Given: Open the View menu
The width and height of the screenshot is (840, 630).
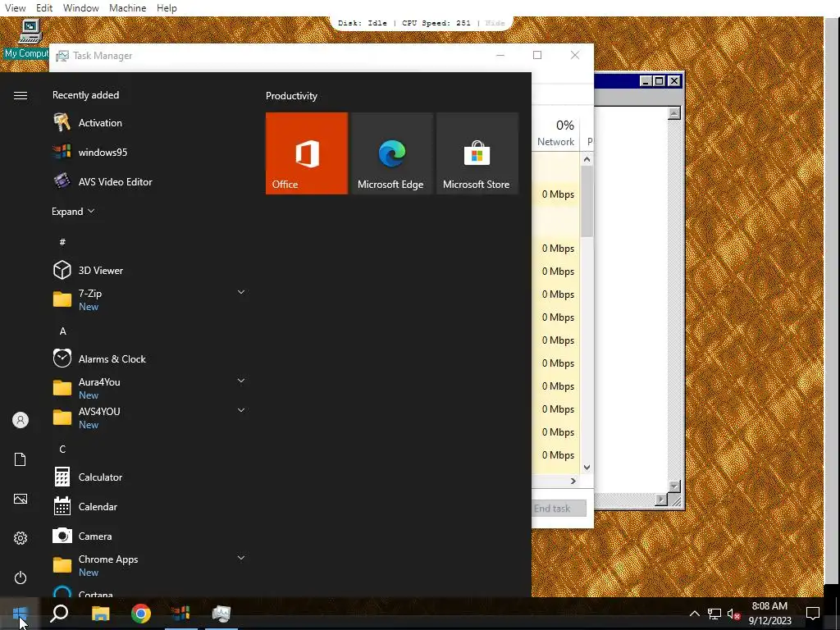Looking at the screenshot, I should coord(15,8).
